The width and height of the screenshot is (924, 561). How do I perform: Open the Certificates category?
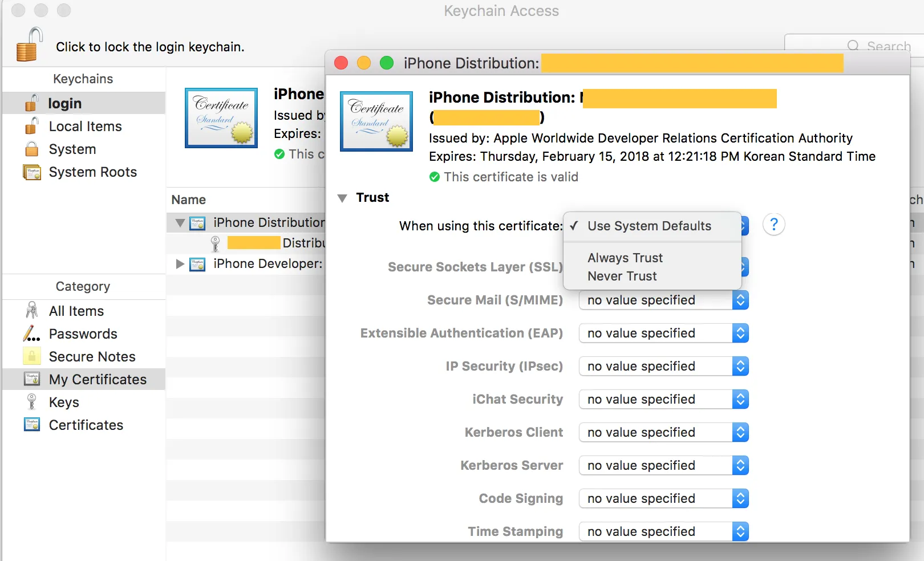(86, 425)
